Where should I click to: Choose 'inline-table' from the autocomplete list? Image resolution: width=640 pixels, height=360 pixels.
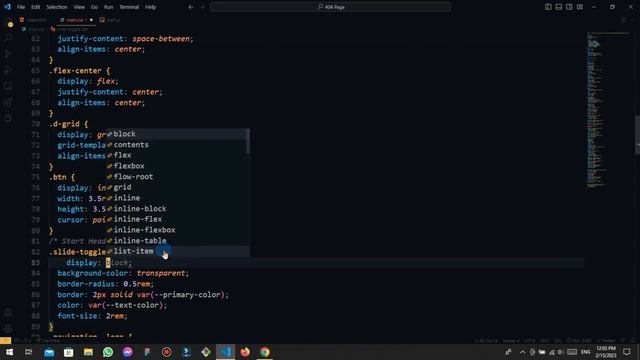tap(178, 240)
